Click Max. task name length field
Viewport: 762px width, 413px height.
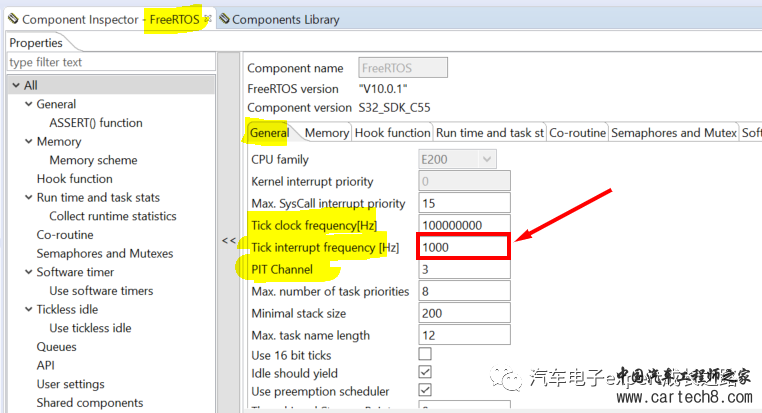[465, 335]
